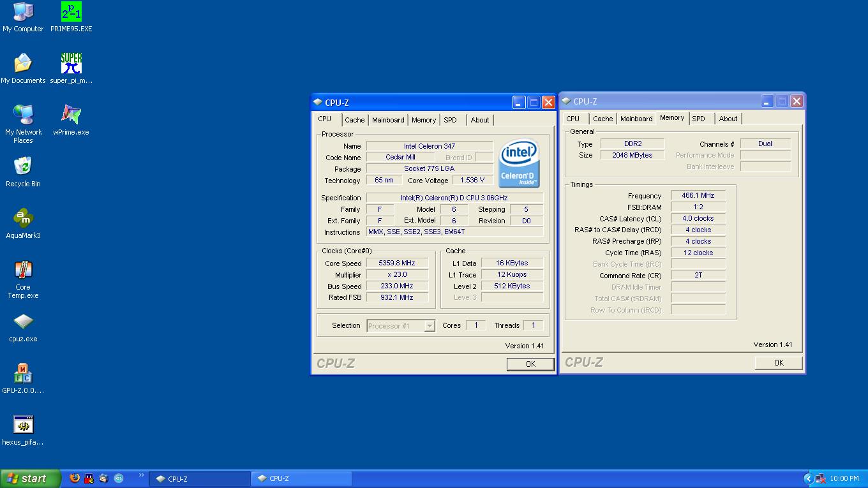
Task: Click the Rated FSB value 932.1 MHz
Action: pyautogui.click(x=397, y=297)
